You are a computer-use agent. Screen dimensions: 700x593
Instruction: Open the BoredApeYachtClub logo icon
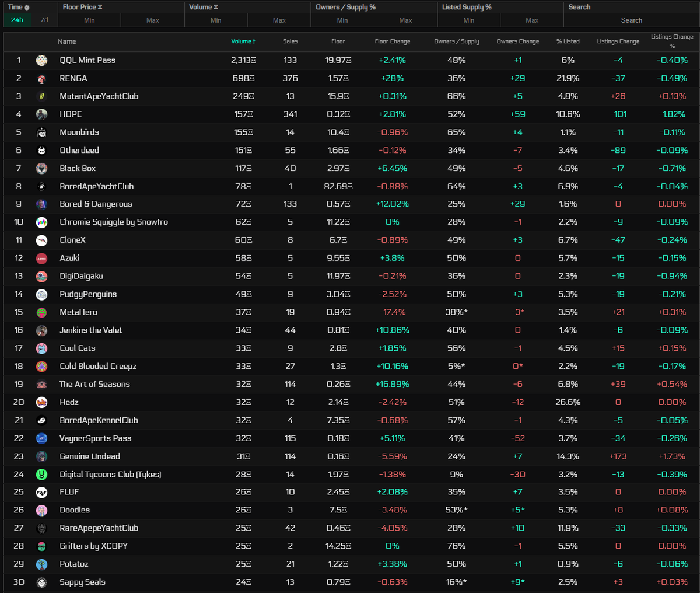(41, 186)
